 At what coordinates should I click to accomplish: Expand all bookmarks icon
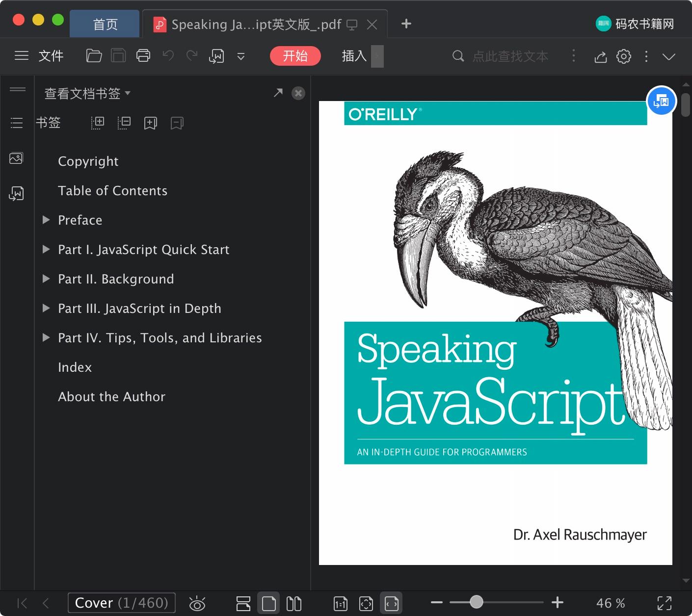tap(98, 123)
